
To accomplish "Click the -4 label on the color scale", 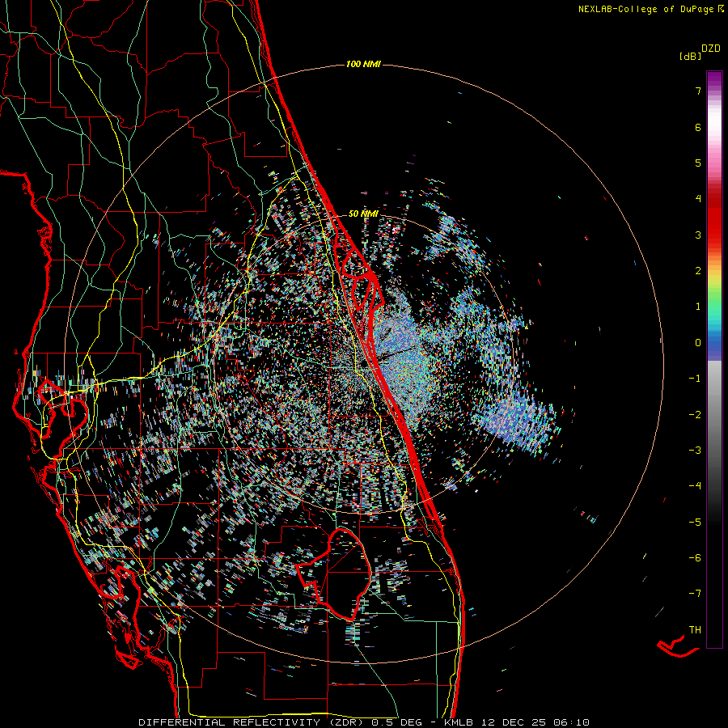I will click(x=695, y=486).
